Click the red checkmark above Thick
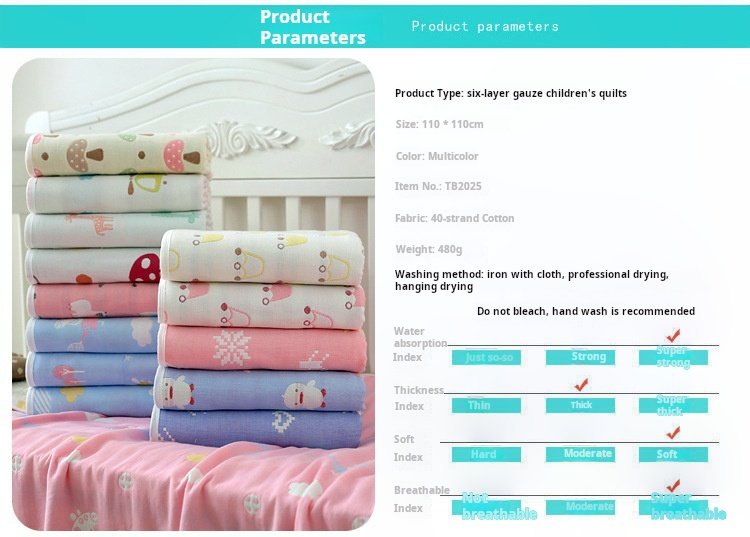The height and width of the screenshot is (537, 750). tap(581, 384)
